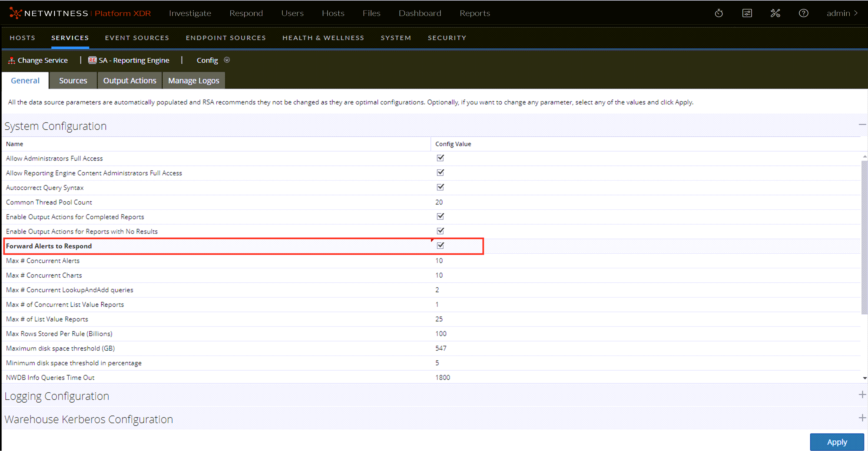Select 'NWDB Info Queries Time Out' label

pos(50,377)
